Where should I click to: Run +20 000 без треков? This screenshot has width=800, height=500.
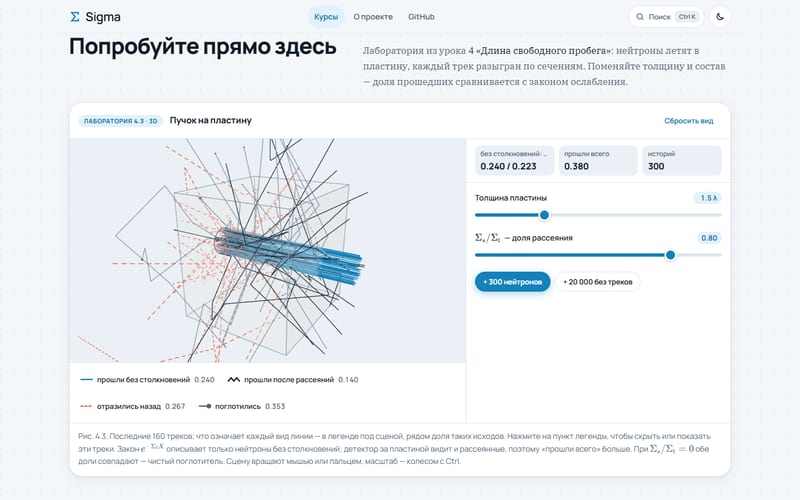[x=597, y=282]
